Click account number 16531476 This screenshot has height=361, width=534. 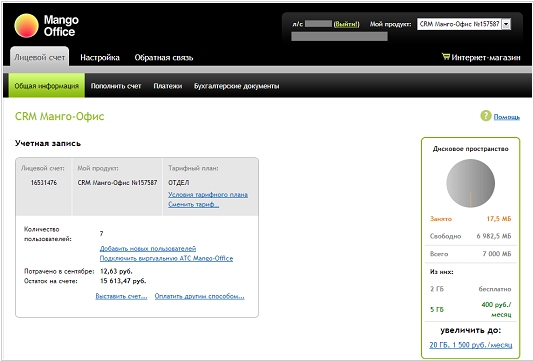[x=44, y=183]
